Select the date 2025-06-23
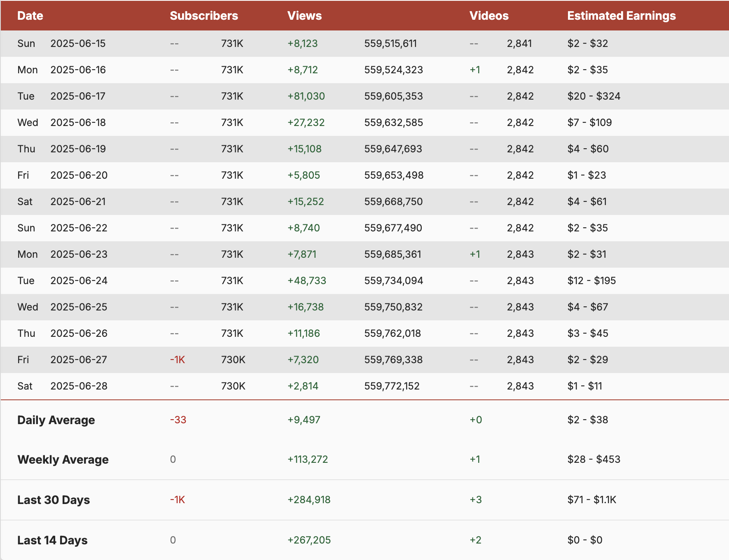This screenshot has width=729, height=560. [79, 254]
